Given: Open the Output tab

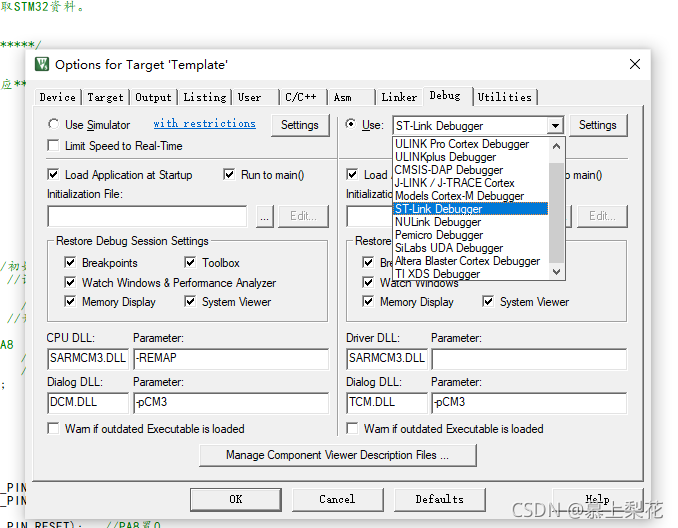Looking at the screenshot, I should pyautogui.click(x=153, y=97).
